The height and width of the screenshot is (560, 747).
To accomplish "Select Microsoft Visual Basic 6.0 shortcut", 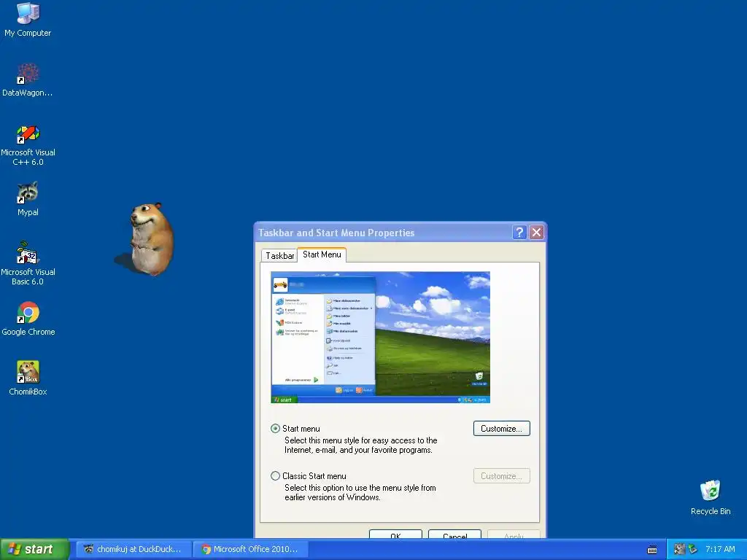I will (28, 263).
